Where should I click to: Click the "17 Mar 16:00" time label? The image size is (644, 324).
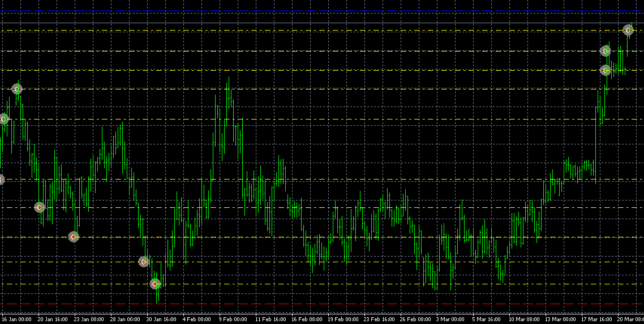coord(597,319)
